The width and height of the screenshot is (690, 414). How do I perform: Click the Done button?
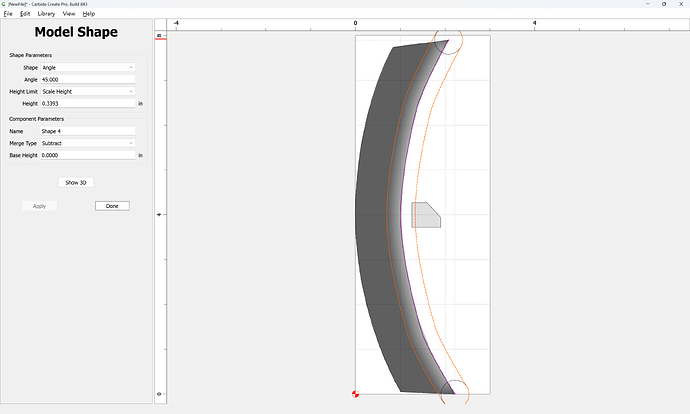pyautogui.click(x=112, y=206)
